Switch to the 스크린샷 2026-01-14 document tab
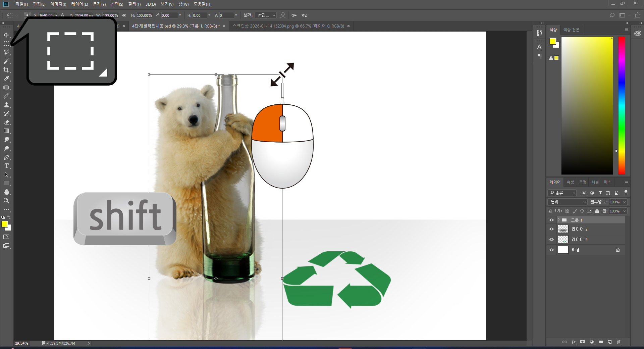Viewport: 644px width, 349px height. point(288,26)
